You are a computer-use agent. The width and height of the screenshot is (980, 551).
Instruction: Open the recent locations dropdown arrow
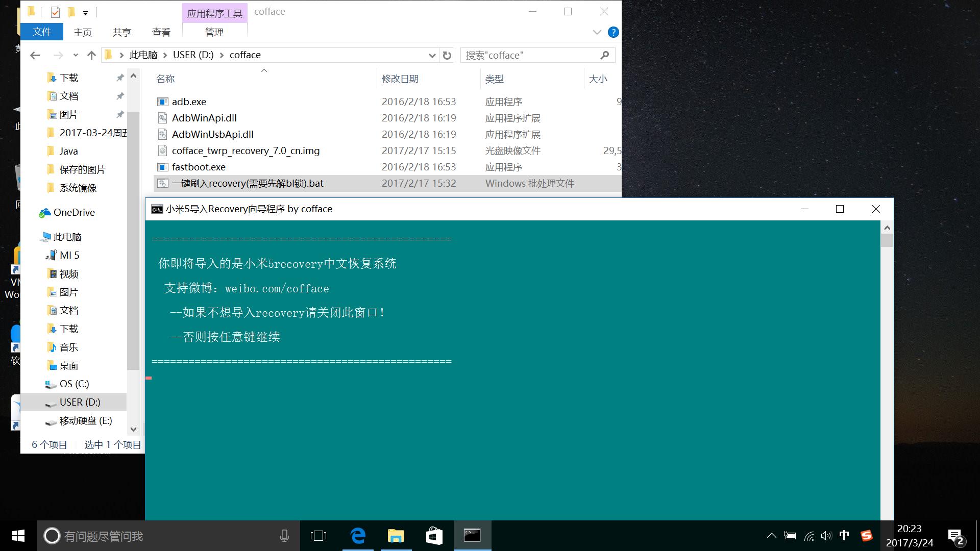[76, 55]
